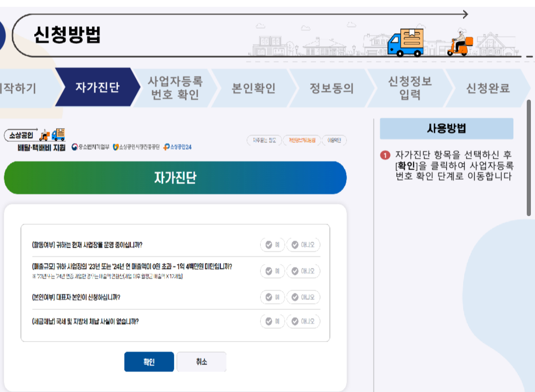Viewport: 535px width, 392px height.
Task: Open the 자주묻는 질문 link
Action: [x=264, y=140]
